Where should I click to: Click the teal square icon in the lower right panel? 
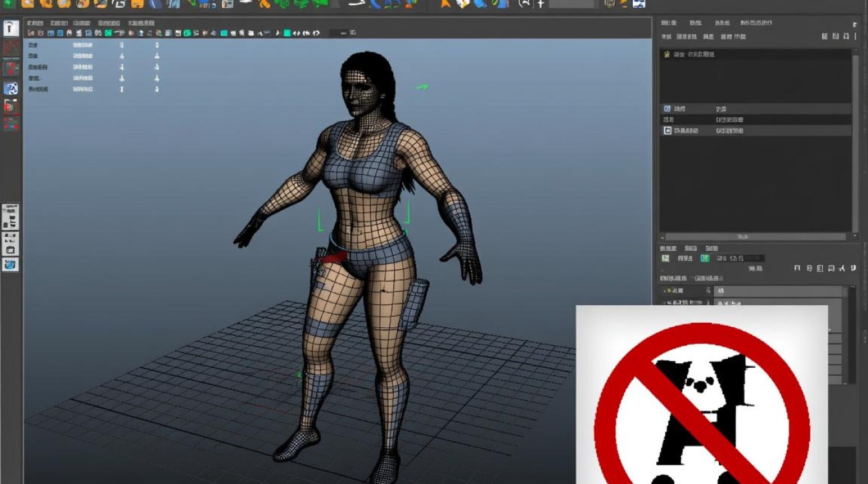point(705,258)
